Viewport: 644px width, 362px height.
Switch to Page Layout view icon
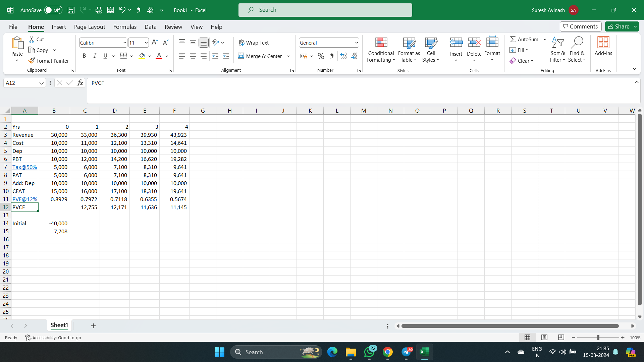[544, 337]
